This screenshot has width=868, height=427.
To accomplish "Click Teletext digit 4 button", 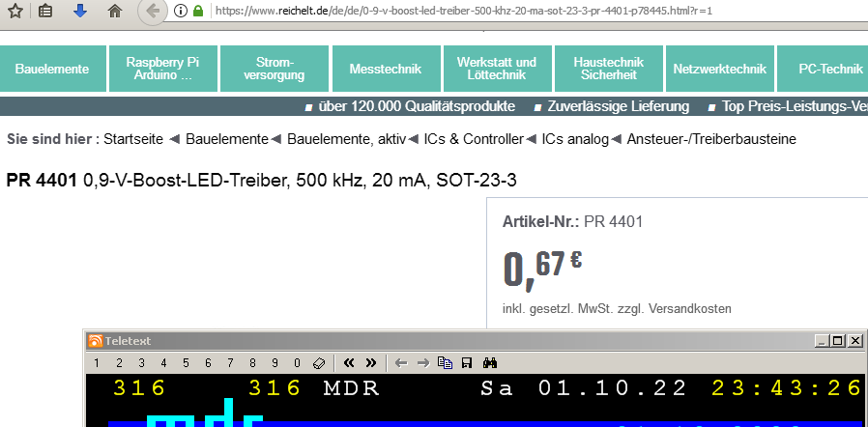I will pyautogui.click(x=163, y=363).
